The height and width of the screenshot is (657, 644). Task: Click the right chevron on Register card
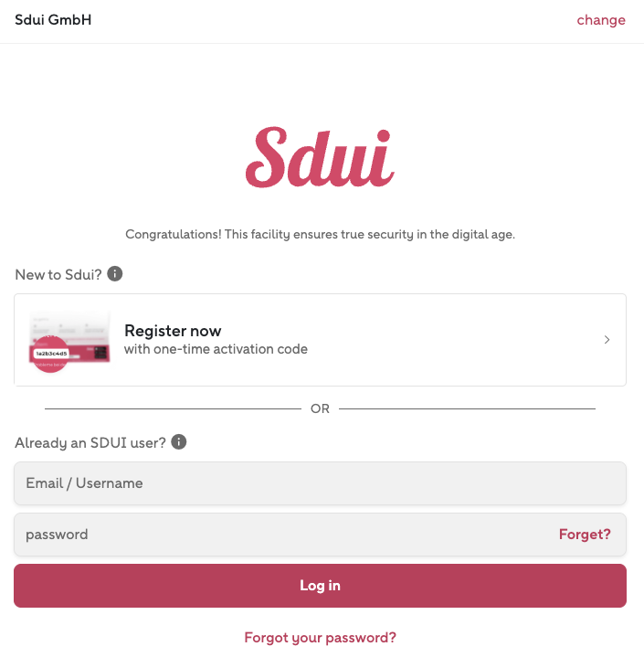[607, 340]
